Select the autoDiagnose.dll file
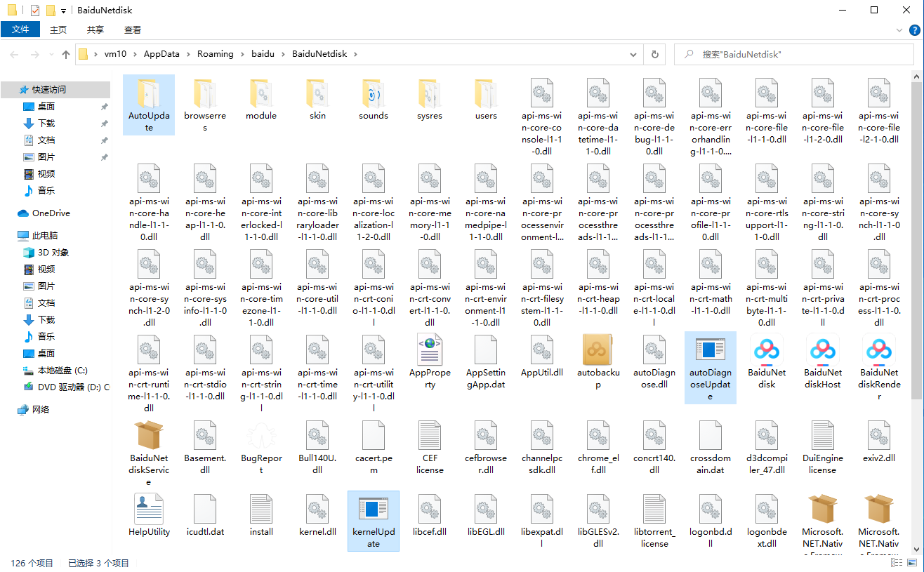 point(654,361)
